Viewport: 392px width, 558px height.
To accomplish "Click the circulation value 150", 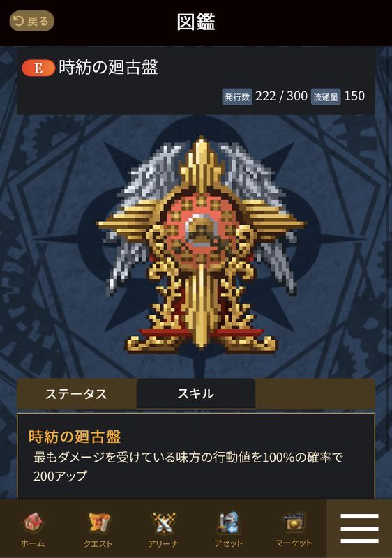I will 354,96.
